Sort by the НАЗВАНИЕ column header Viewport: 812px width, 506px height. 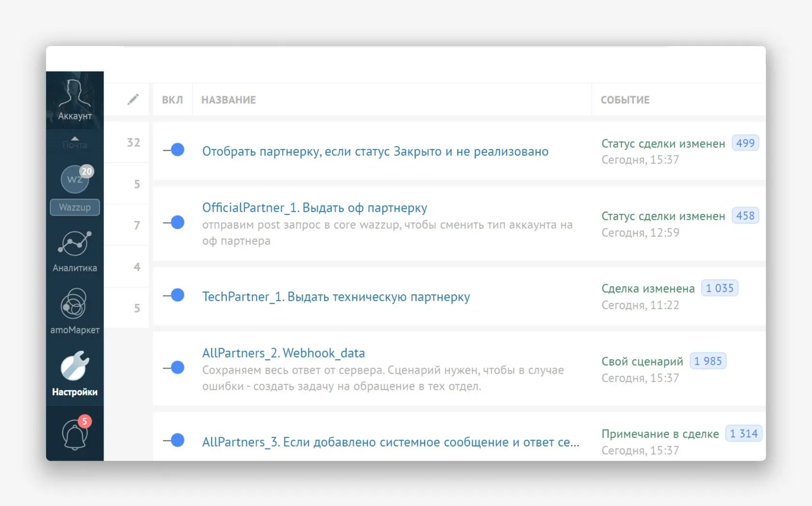229,100
